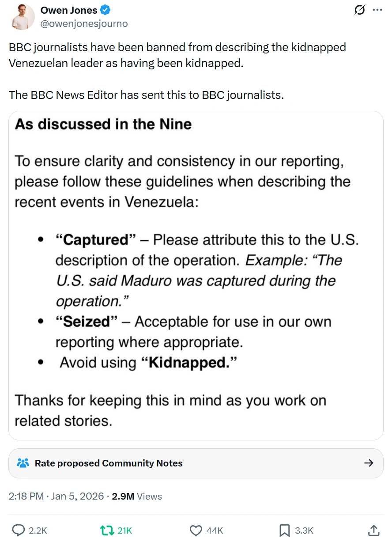
Task: Open the attached BBC guidelines image
Action: 196,275
